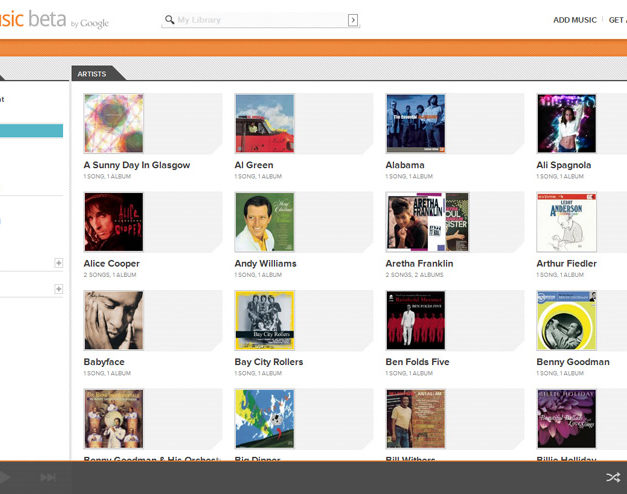The width and height of the screenshot is (627, 494).
Task: Open the Billie Holiday album cover
Action: [567, 419]
